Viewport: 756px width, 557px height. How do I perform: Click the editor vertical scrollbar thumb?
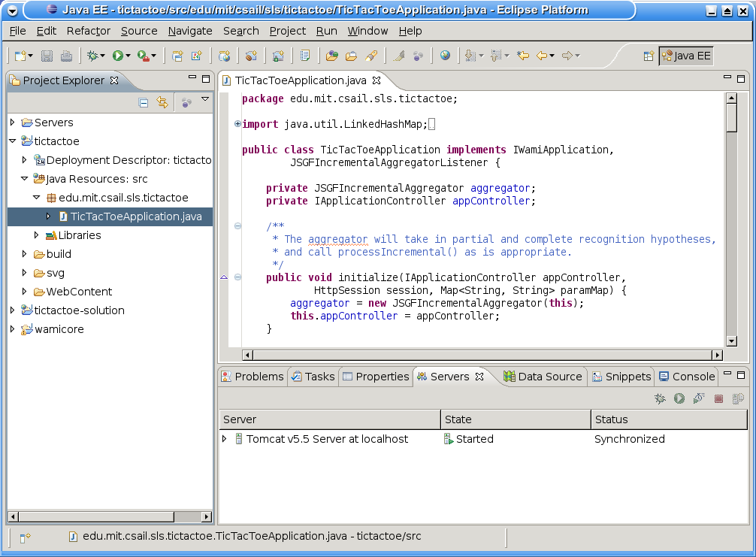click(731, 117)
